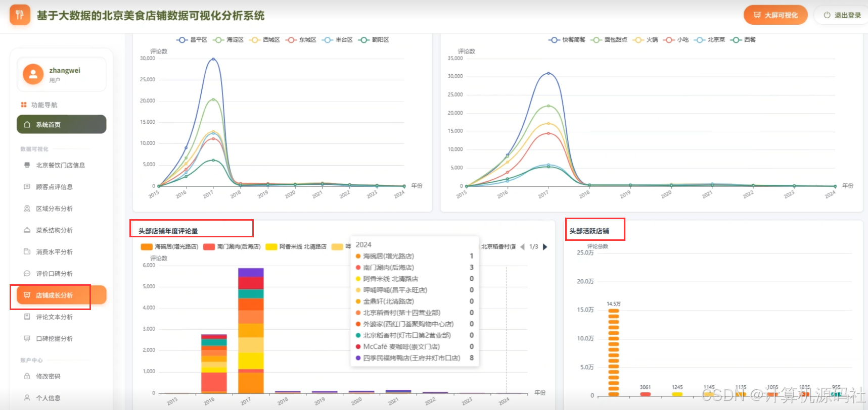This screenshot has width=868, height=410.
Task: Toggle the 小吃 legend series
Action: click(x=676, y=39)
